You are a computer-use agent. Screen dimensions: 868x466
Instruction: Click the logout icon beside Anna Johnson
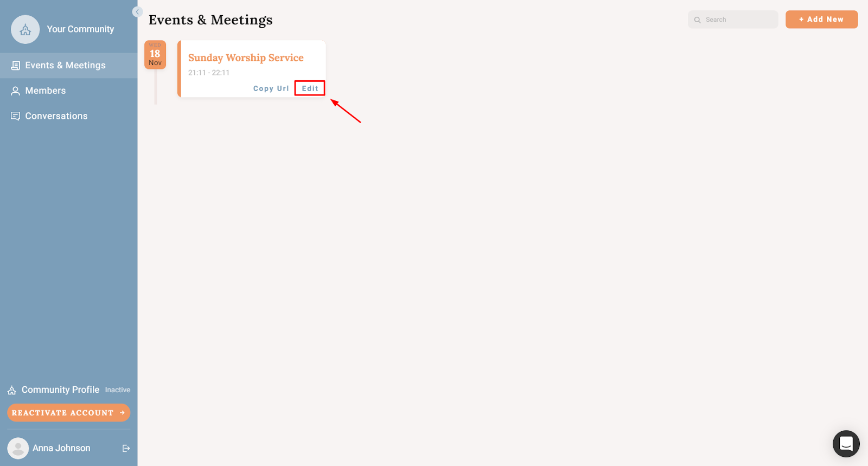[126, 448]
